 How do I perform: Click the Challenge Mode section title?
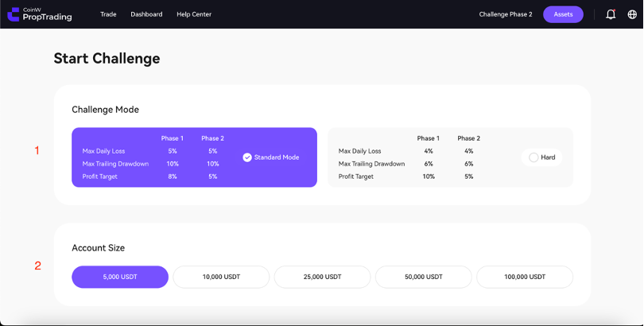coord(105,110)
